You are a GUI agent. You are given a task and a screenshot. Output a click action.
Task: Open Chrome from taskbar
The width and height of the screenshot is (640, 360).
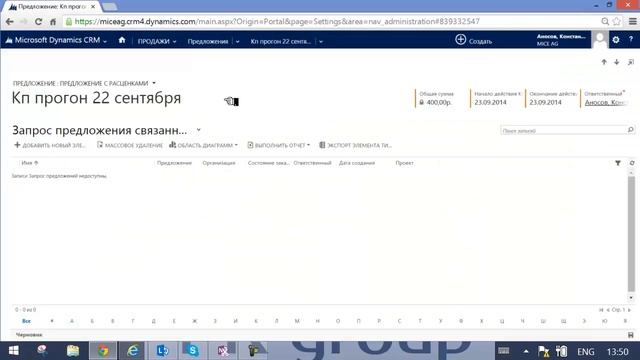click(103, 351)
